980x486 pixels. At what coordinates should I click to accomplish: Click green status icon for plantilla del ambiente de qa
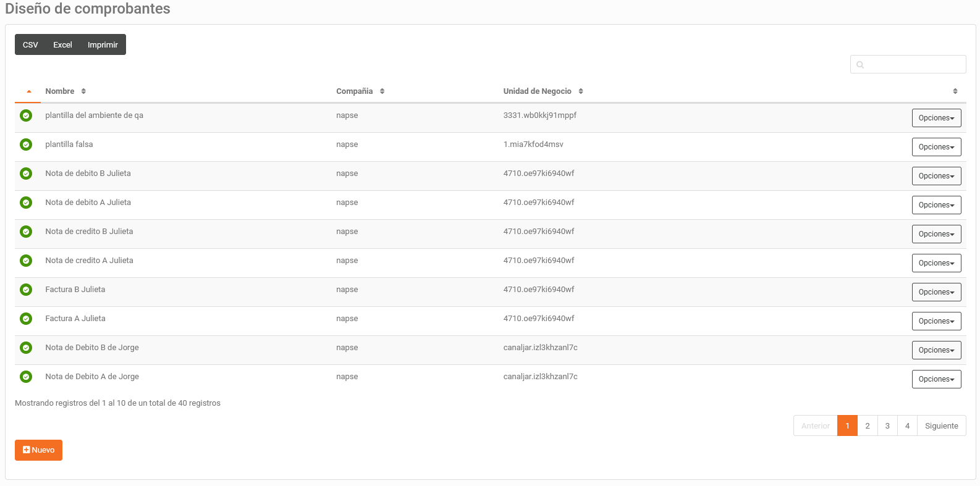[26, 115]
